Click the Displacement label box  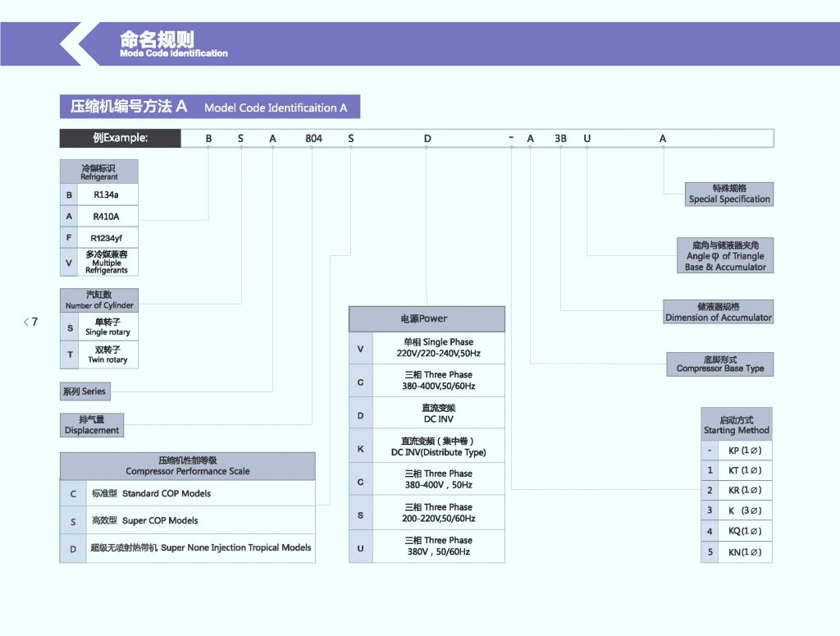(x=92, y=425)
